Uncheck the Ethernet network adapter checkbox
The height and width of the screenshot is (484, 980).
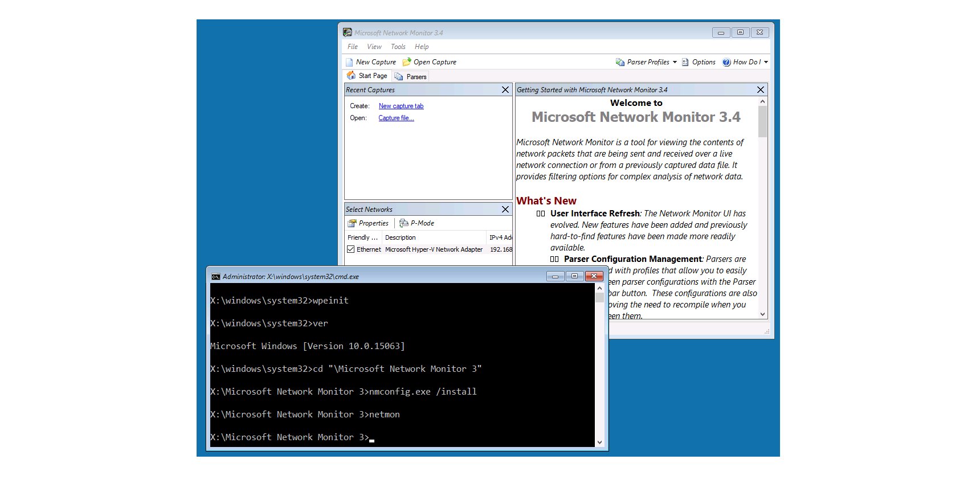351,249
